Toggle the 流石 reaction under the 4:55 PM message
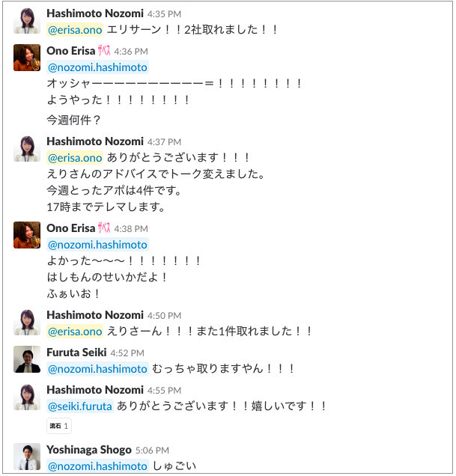The width and height of the screenshot is (456, 476). pos(59,426)
